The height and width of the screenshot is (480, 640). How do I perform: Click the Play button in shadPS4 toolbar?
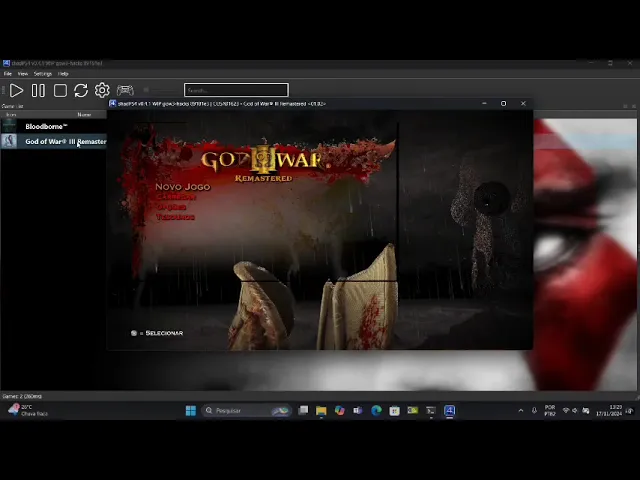pos(16,90)
